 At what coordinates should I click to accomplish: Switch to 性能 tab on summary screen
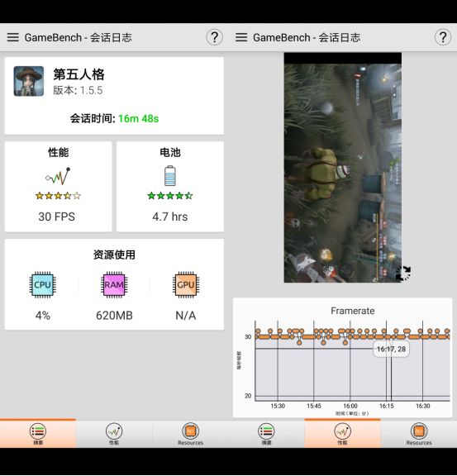(x=114, y=434)
